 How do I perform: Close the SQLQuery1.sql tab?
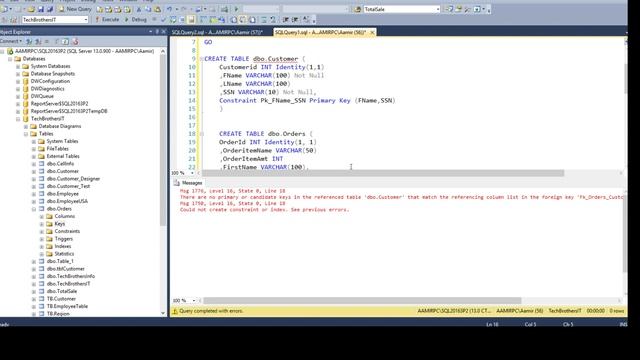[372, 32]
